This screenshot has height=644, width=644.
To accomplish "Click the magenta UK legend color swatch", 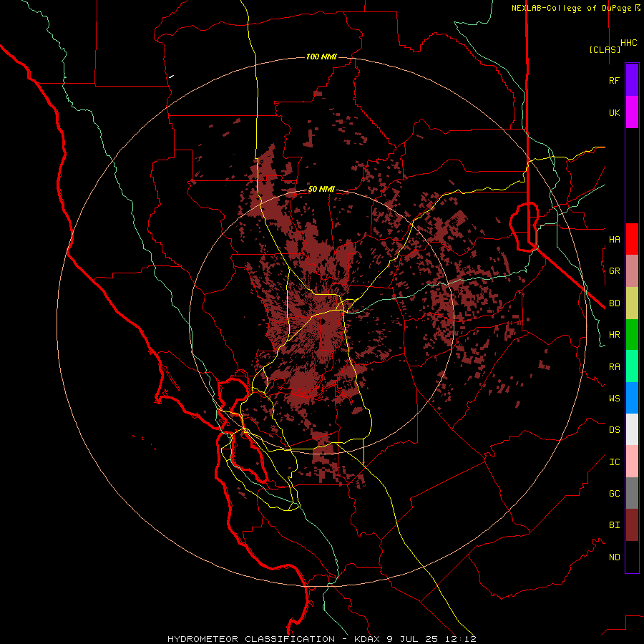I will click(x=632, y=112).
